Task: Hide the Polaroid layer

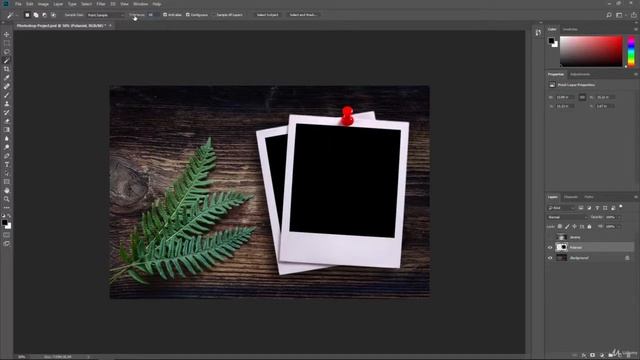Action: click(x=550, y=247)
